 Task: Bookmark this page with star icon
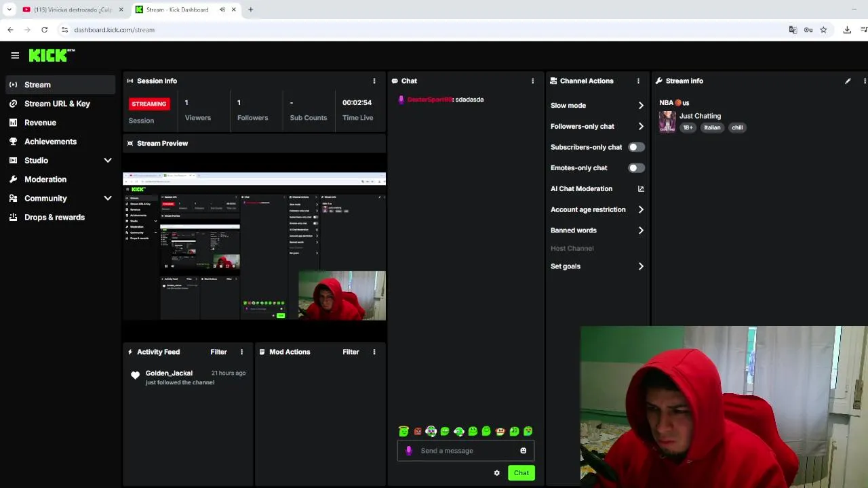(823, 30)
